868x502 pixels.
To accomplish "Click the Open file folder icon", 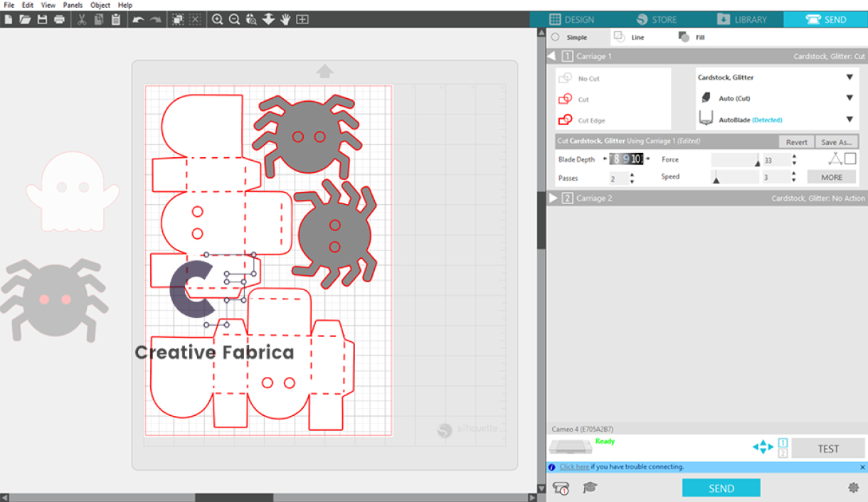I will (x=25, y=19).
